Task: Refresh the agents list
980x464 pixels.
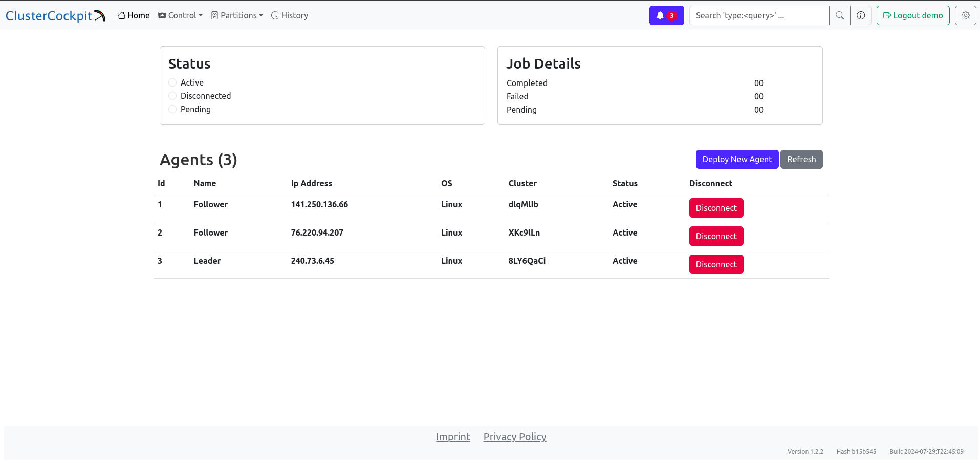Action: click(801, 159)
